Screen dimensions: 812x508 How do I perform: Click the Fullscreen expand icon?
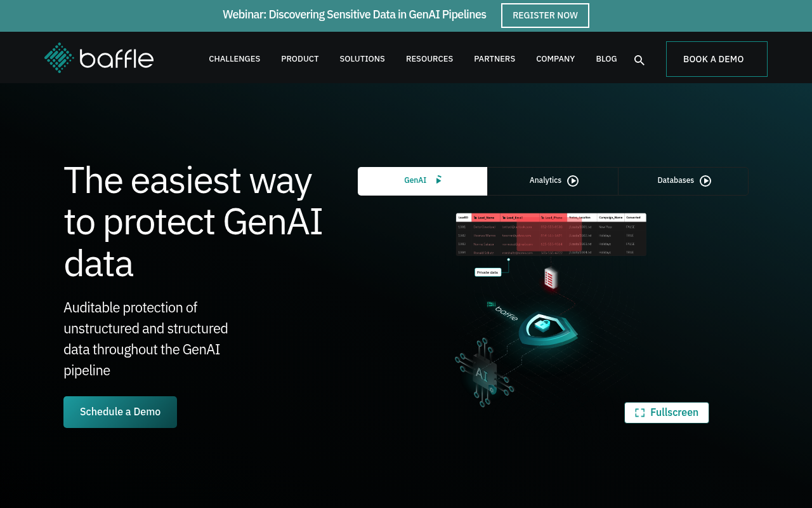pyautogui.click(x=639, y=413)
